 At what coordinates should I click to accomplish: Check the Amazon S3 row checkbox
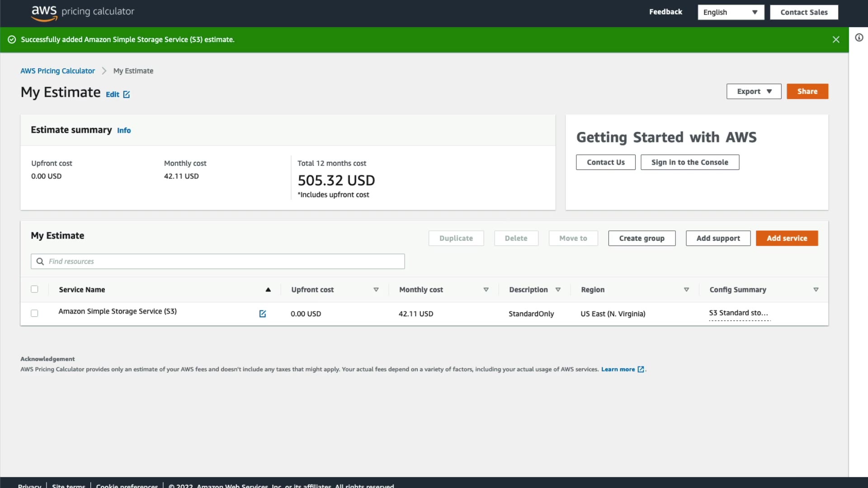(34, 313)
